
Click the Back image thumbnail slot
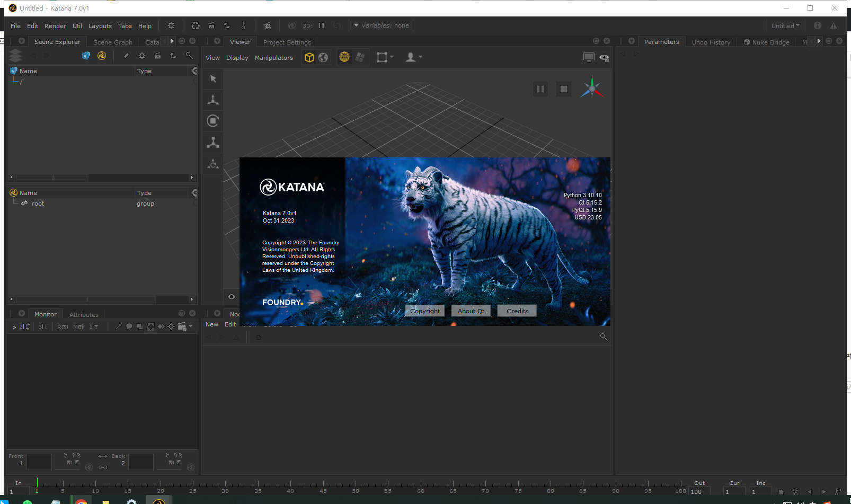[141, 462]
